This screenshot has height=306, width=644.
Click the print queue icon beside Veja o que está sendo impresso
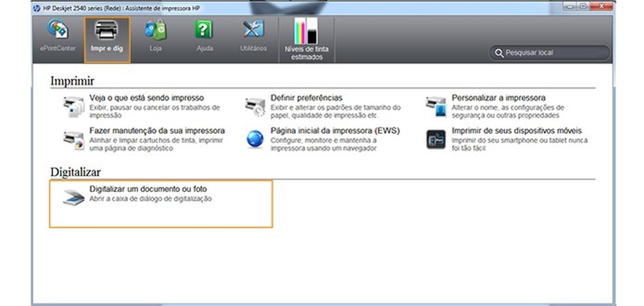point(74,107)
